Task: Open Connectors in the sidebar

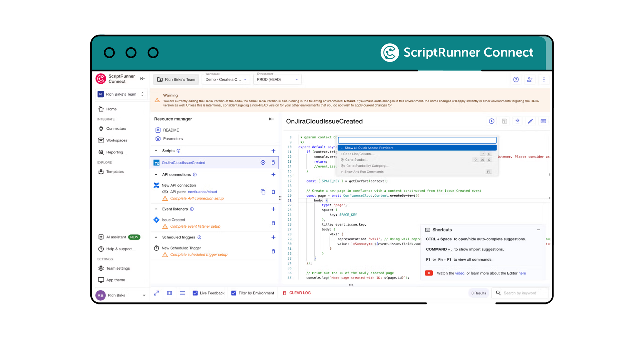Action: (x=116, y=128)
